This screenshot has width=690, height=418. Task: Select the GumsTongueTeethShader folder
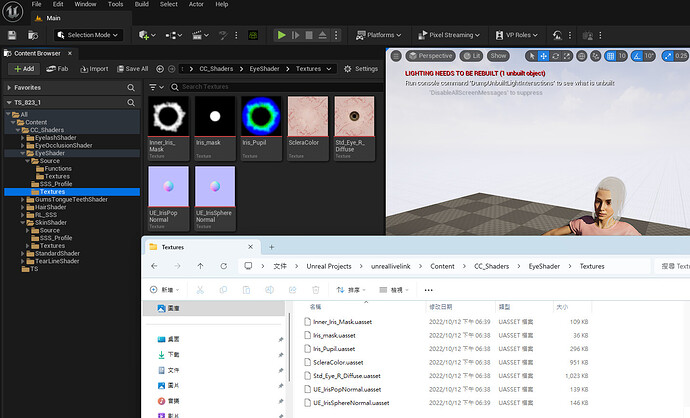71,199
